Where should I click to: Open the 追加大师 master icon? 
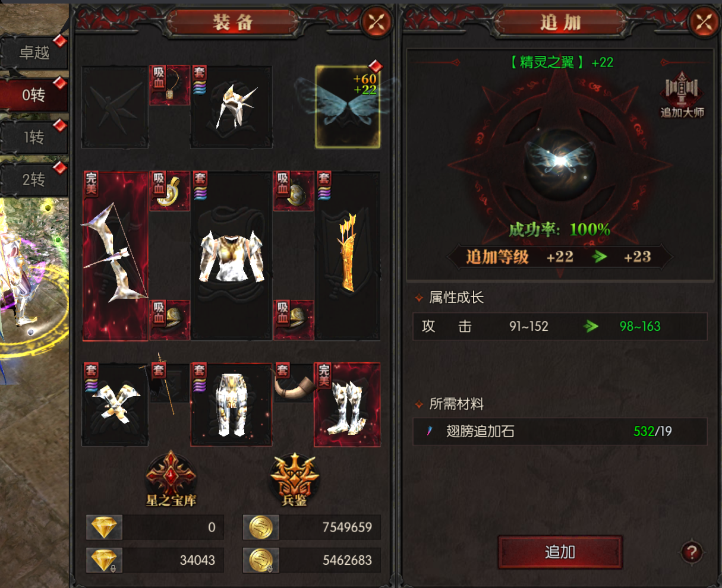pos(682,95)
